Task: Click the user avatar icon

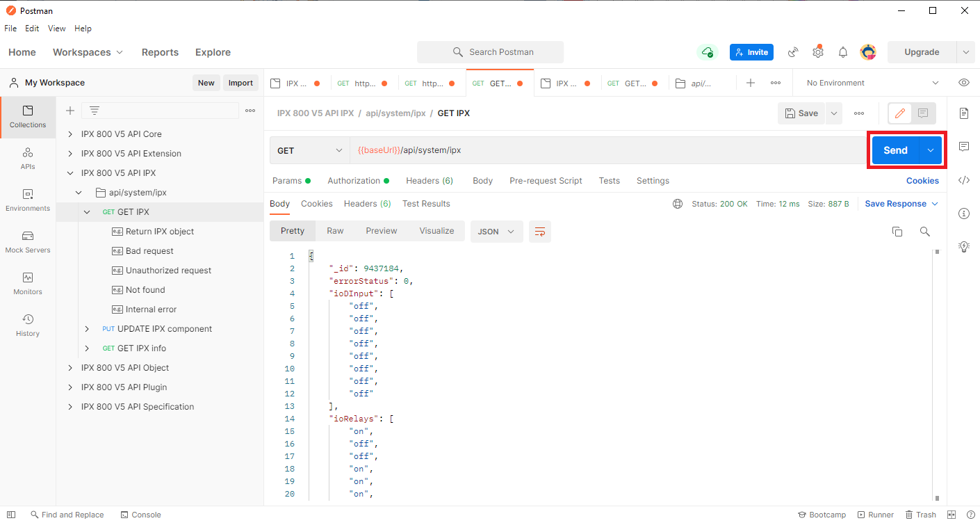Action: pyautogui.click(x=868, y=52)
